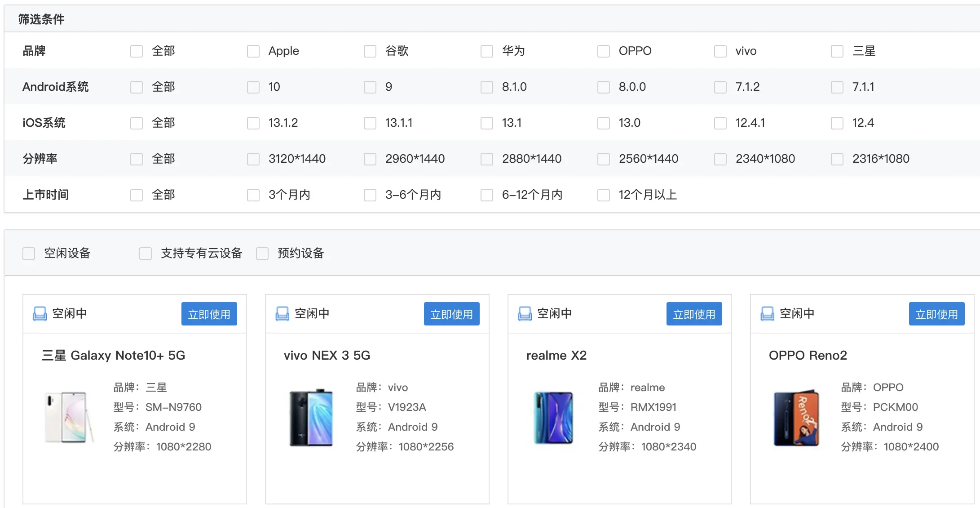This screenshot has width=980, height=508.
Task: Open vivo NEX 3 5G phone image
Action: 311,417
